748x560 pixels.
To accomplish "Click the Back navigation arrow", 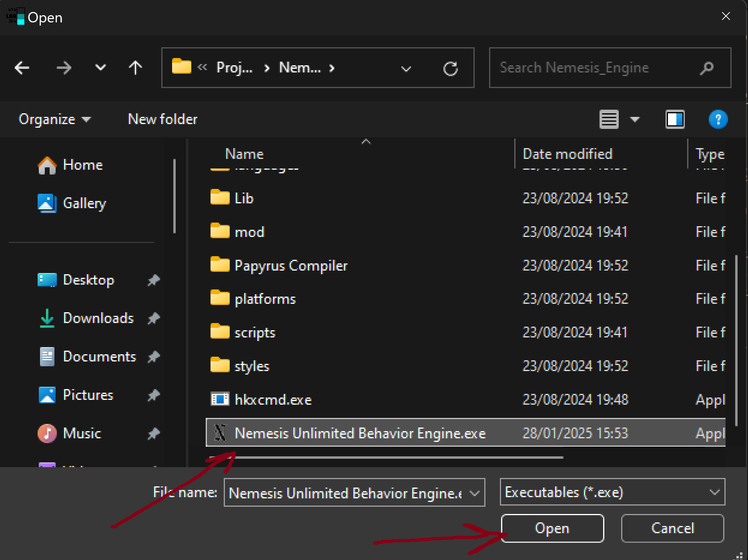I will (x=22, y=68).
